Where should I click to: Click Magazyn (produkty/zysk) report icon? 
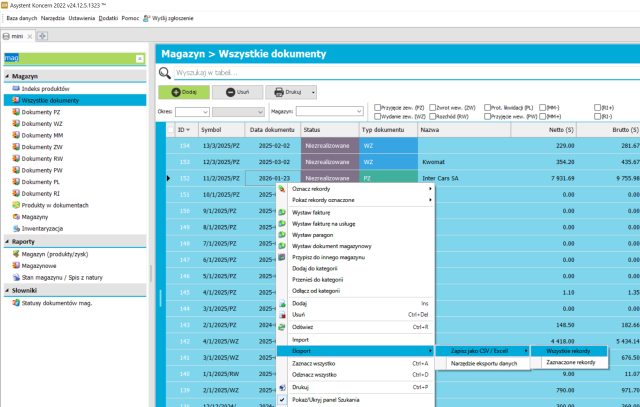[16, 254]
